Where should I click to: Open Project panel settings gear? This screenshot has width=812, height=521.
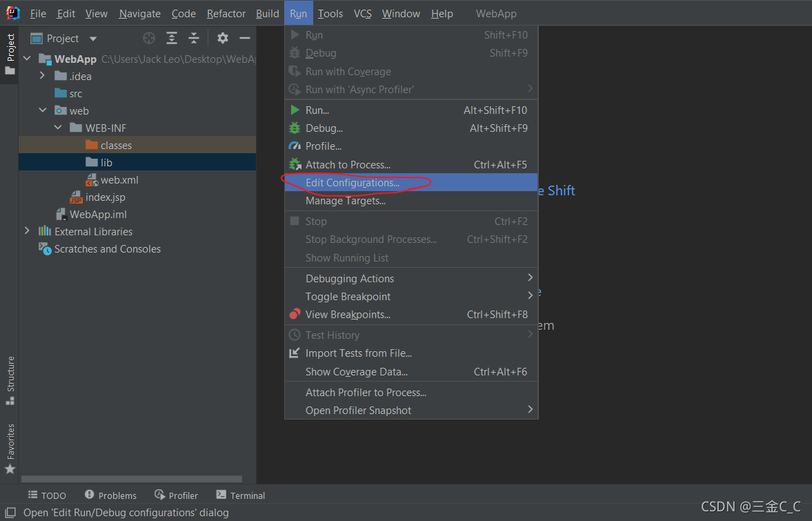pos(223,39)
